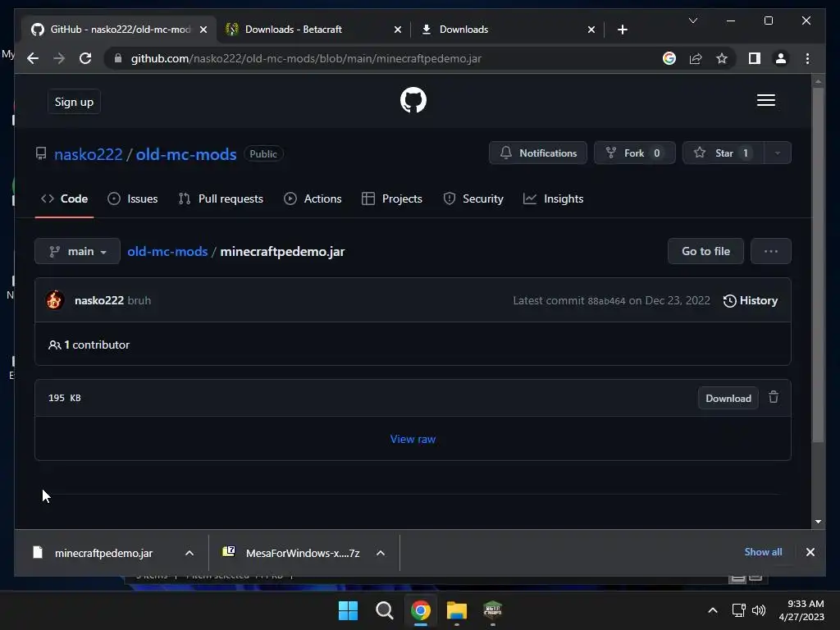Screen dimensions: 840x630
Task: Click the Google icon in address bar
Action: point(669,58)
